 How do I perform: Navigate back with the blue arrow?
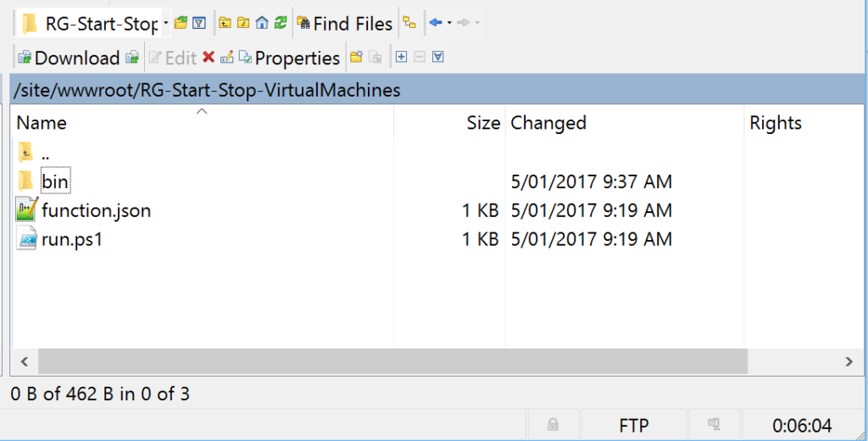click(x=436, y=24)
